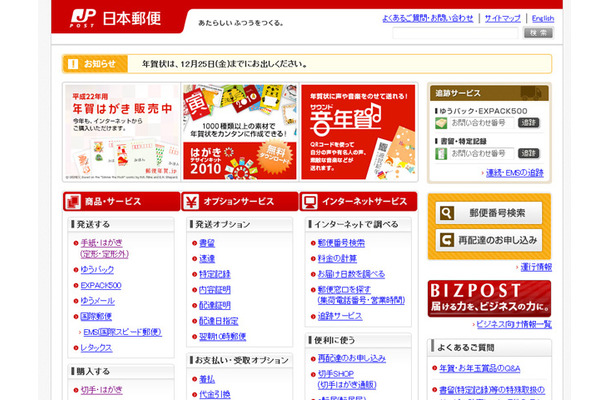Open 通常・EMSの追跡 link
This screenshot has height=400, width=610.
coord(515,173)
